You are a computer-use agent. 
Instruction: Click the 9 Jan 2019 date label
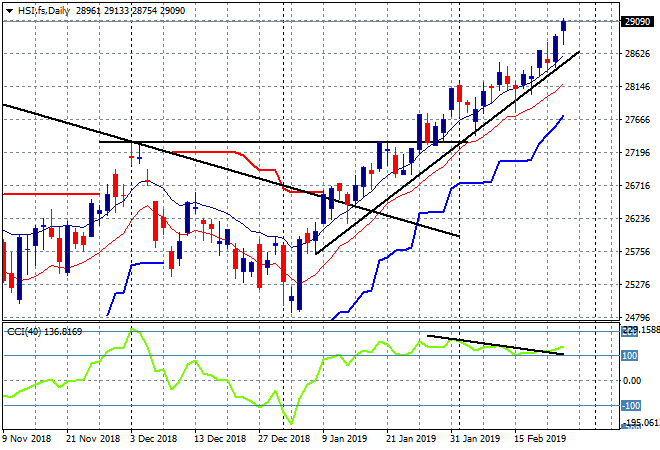point(344,439)
